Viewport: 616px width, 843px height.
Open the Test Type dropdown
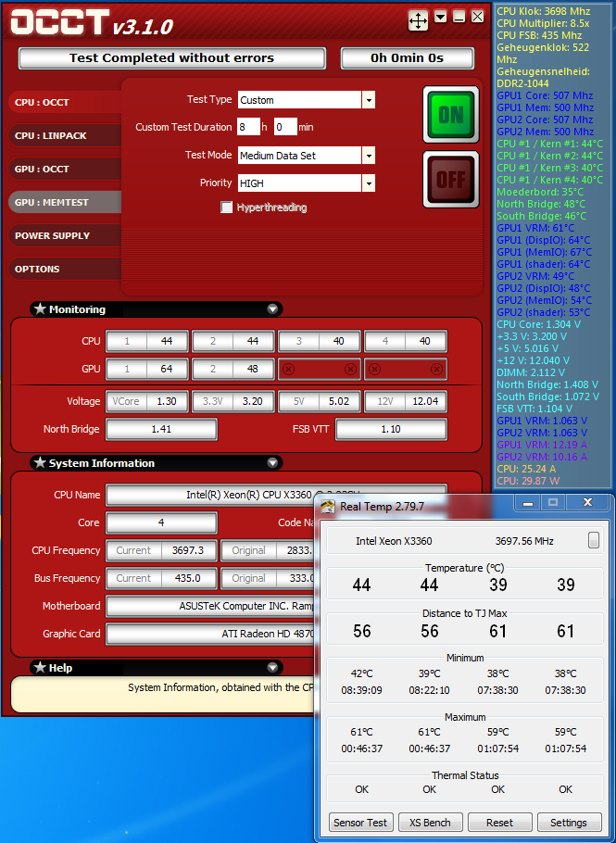[x=369, y=99]
